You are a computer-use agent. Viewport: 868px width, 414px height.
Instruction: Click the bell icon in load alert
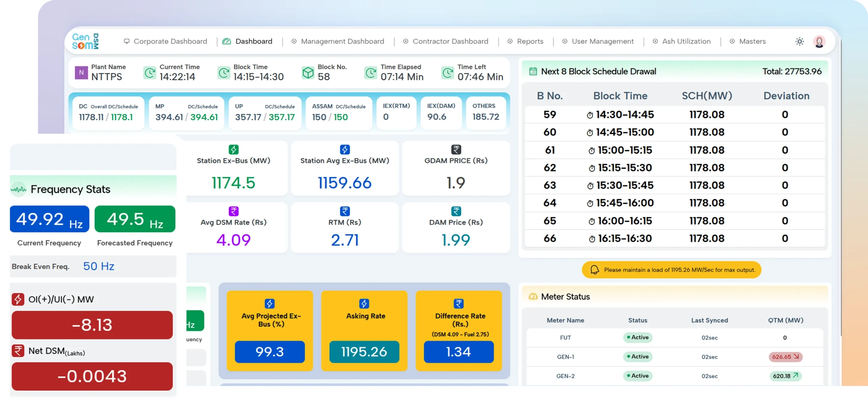pos(595,270)
